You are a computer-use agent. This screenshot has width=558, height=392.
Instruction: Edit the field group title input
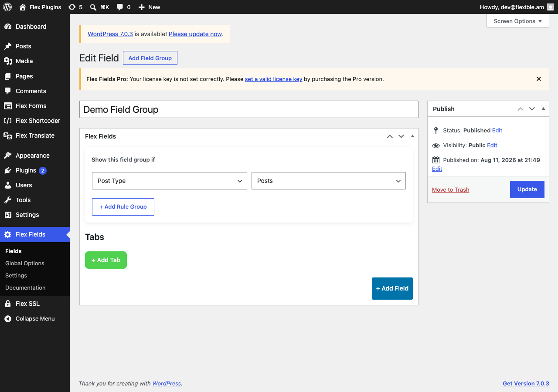pos(249,109)
